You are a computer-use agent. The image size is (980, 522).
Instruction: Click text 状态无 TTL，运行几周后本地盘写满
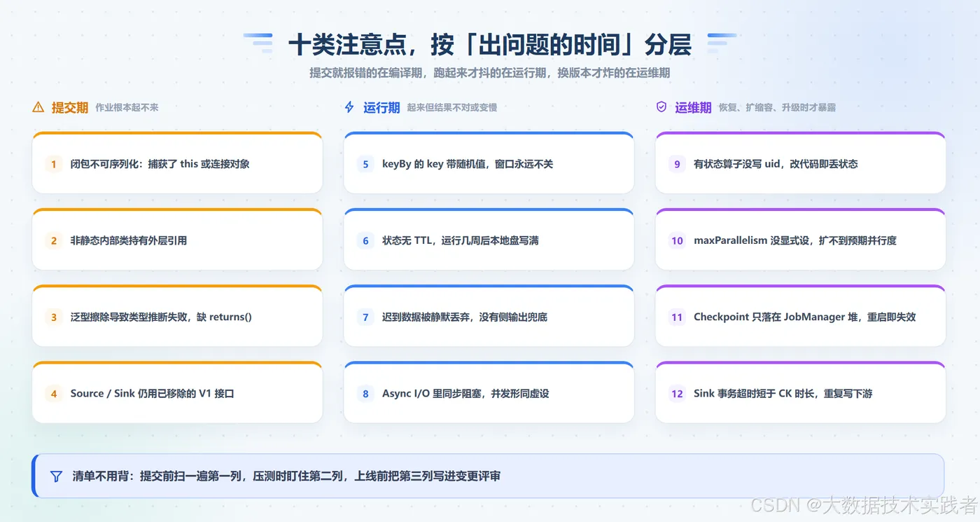tap(460, 240)
